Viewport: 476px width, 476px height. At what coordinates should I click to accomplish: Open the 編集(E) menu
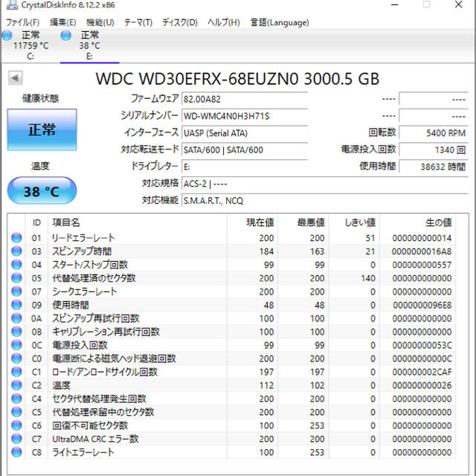click(x=62, y=22)
